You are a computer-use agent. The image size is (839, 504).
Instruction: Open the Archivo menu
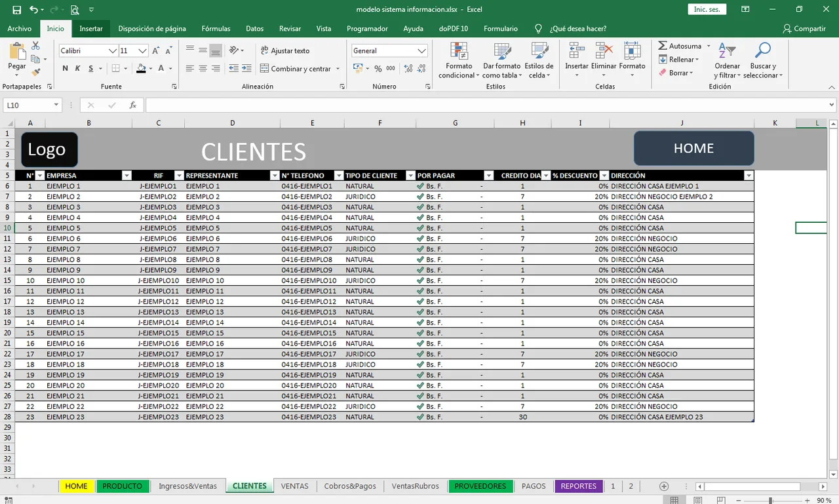[x=20, y=29]
